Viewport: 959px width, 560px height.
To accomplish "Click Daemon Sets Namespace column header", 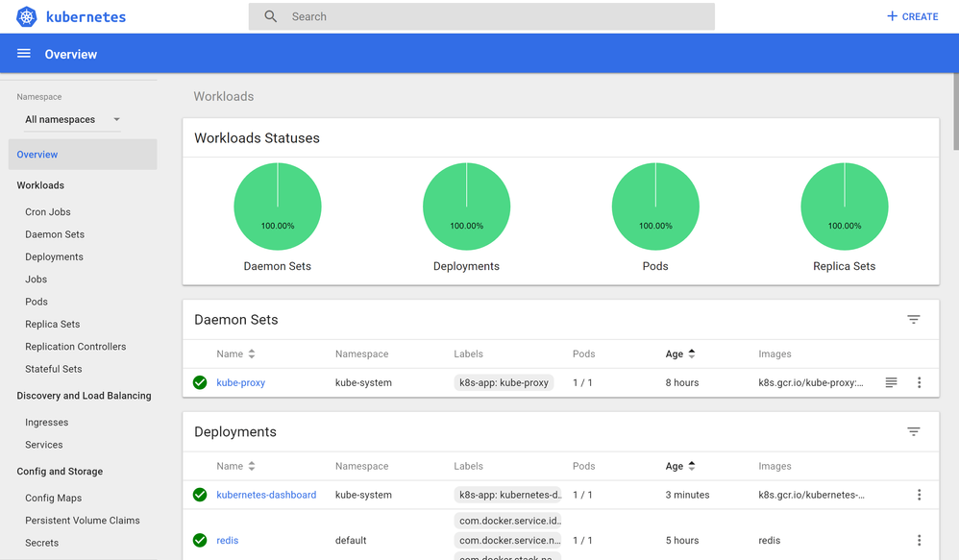I will [361, 354].
